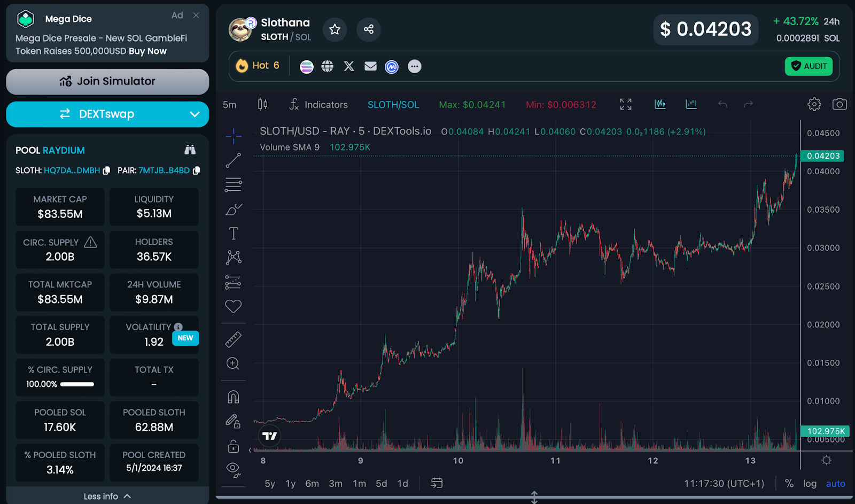
Task: Open candlestick chart style selector
Action: click(262, 104)
